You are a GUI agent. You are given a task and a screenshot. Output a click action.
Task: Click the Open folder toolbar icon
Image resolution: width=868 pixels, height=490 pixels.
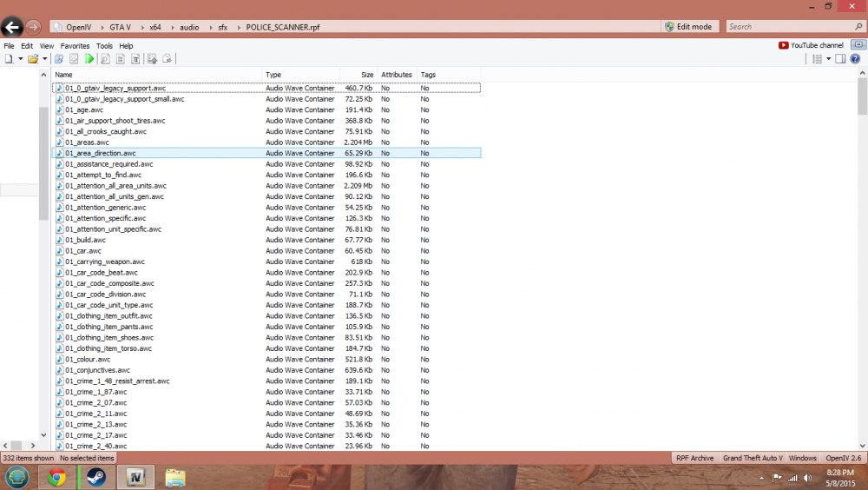point(33,59)
